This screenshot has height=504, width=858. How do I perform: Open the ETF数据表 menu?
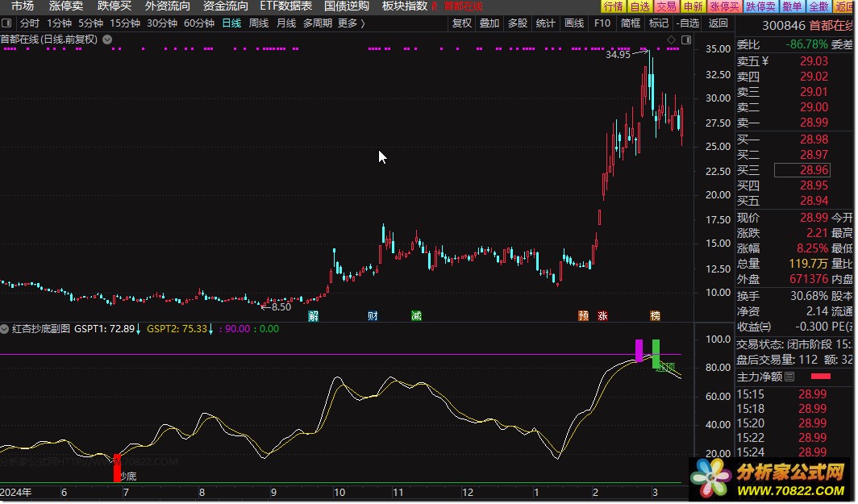(x=286, y=6)
